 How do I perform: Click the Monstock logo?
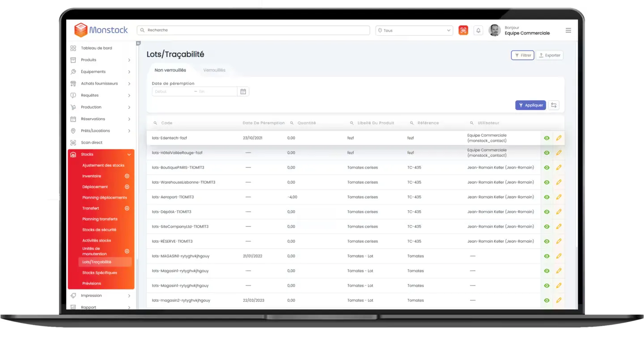101,30
